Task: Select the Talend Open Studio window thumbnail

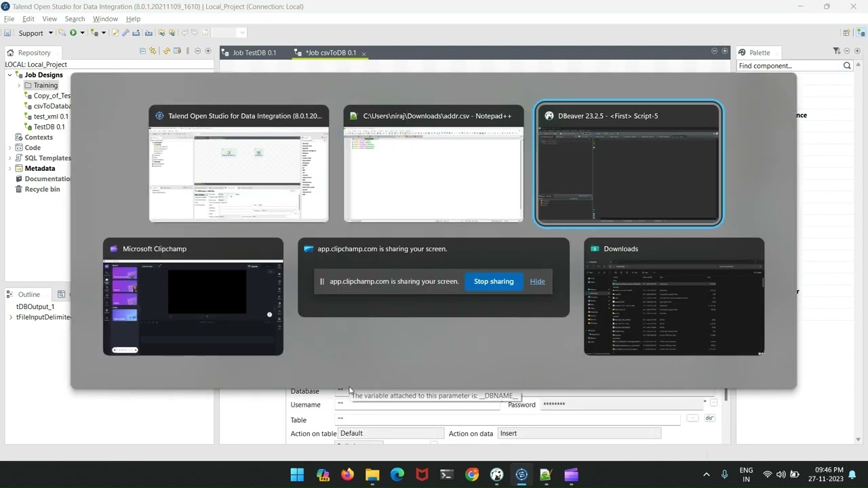Action: tap(239, 164)
